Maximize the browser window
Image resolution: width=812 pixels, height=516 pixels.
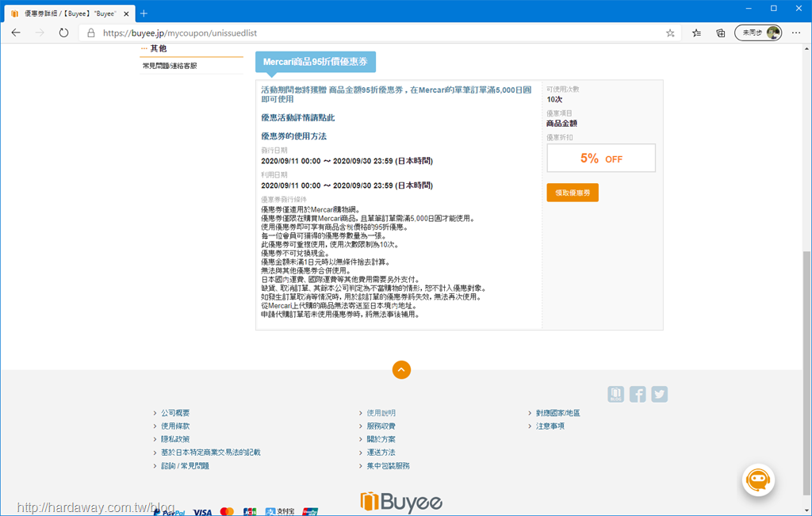click(x=774, y=8)
